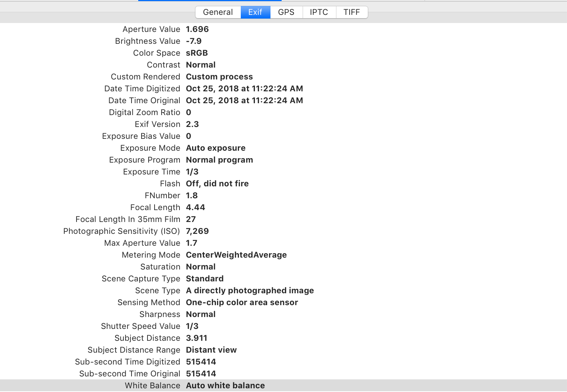Click A directly photographed image value

tap(250, 291)
